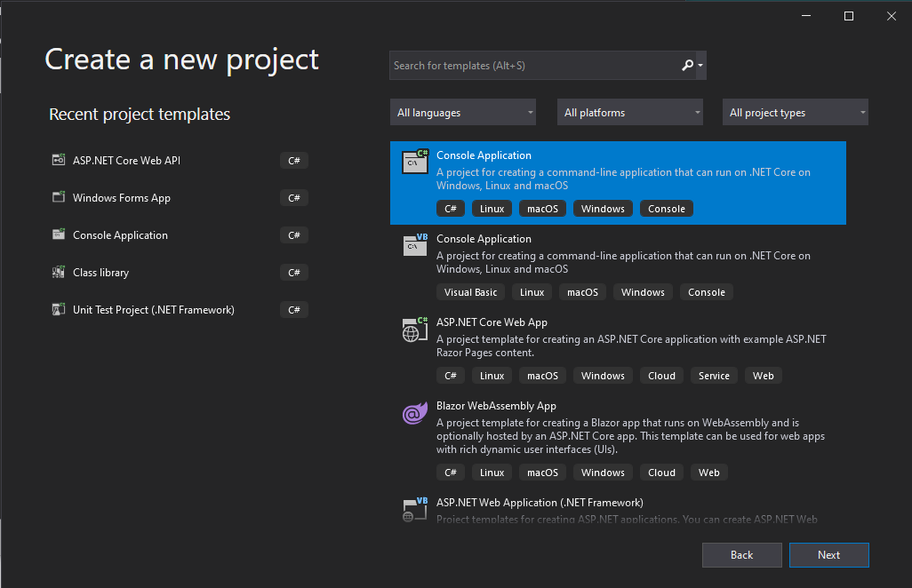
Task: Click the ASP.NET Core Web API icon in recent templates
Action: [59, 160]
